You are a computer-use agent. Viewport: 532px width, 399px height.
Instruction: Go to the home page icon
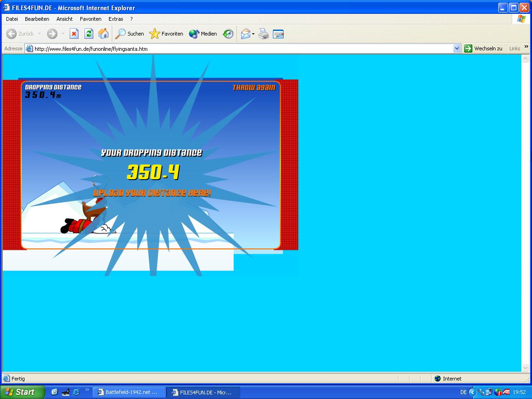[103, 34]
